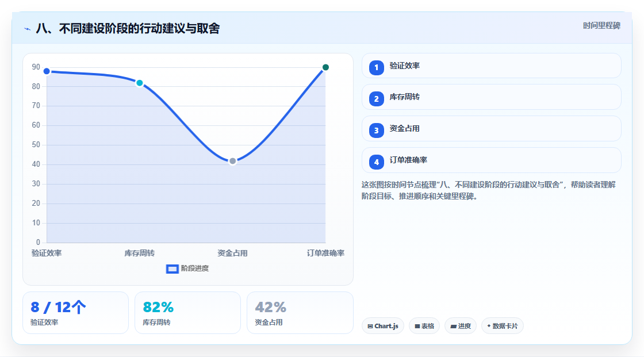Click the x-axis label 验证效率
The width and height of the screenshot is (644, 357).
[x=47, y=253]
